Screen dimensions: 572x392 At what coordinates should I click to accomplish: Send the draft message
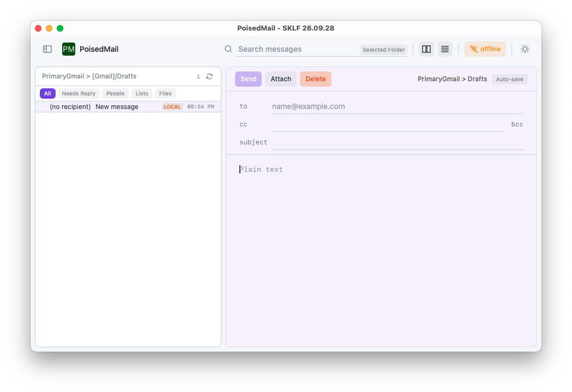click(x=248, y=79)
